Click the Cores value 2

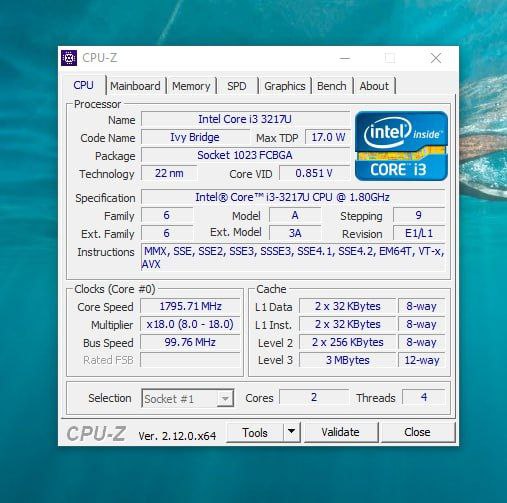(314, 397)
